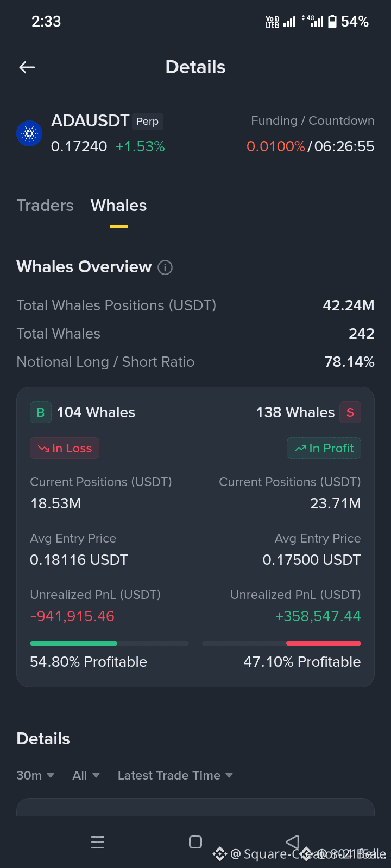Tap the In Profit tag
This screenshot has width=391, height=868.
click(324, 448)
